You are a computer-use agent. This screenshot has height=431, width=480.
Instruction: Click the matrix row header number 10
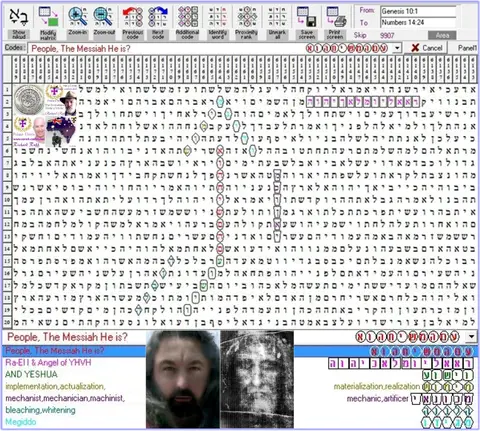(7, 200)
